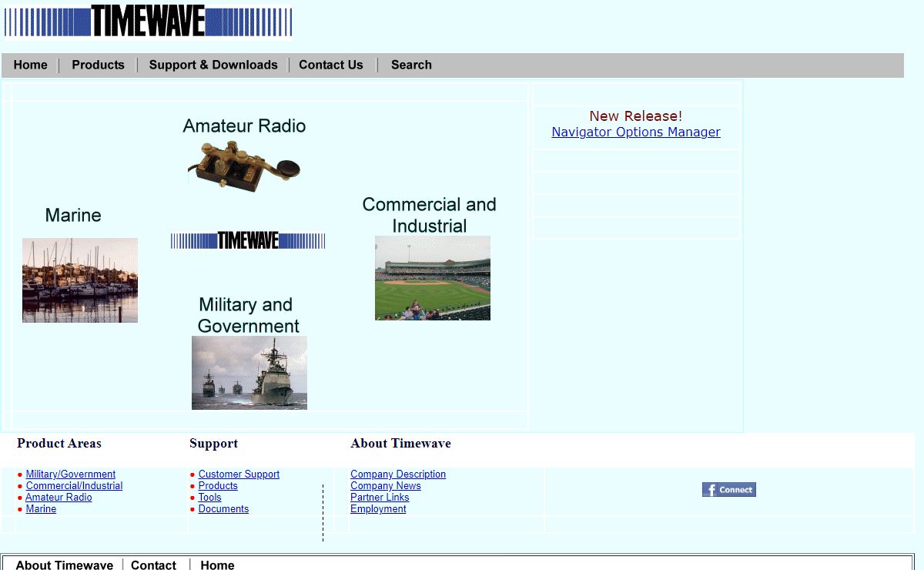Open the Customer Support link

(239, 474)
